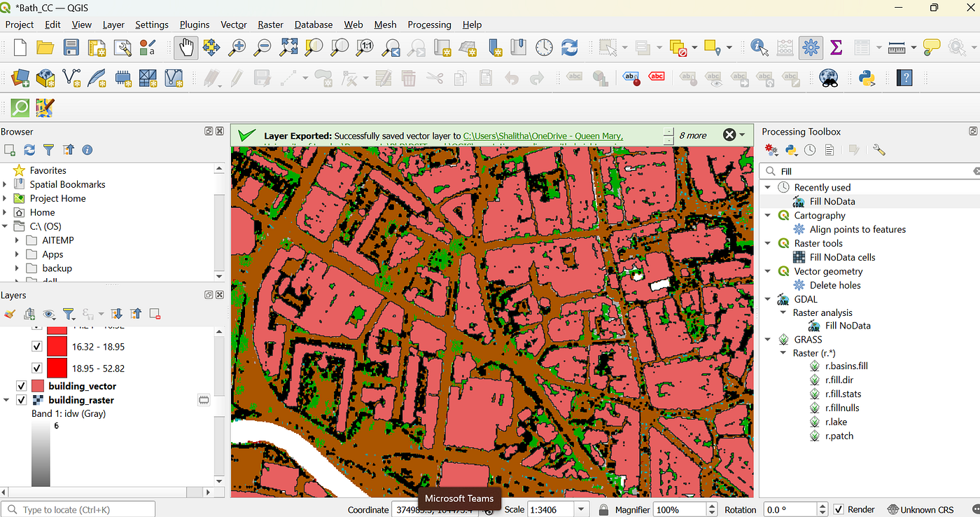The width and height of the screenshot is (980, 517).
Task: Toggle the Render checkbox in status bar
Action: (839, 509)
